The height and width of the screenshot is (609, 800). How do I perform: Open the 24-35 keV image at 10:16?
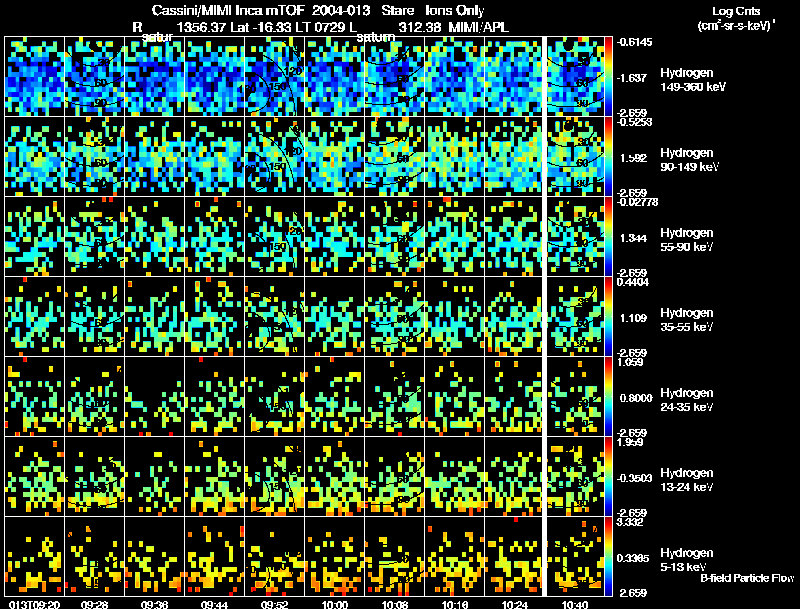(x=455, y=396)
